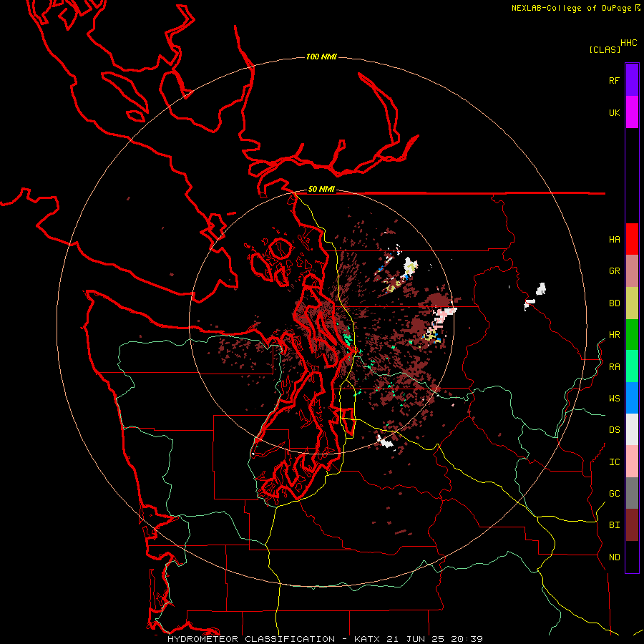Click the 20:39 timestamp text
This screenshot has width=644, height=644.
click(x=467, y=639)
